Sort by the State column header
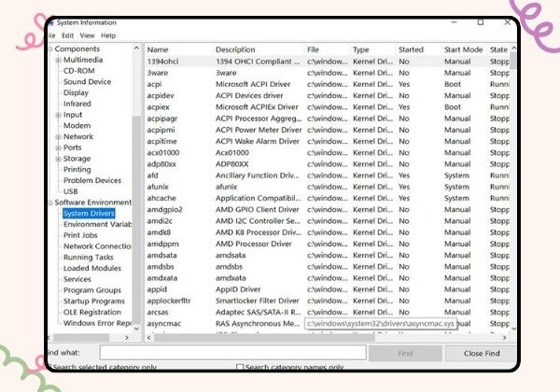 (x=498, y=49)
